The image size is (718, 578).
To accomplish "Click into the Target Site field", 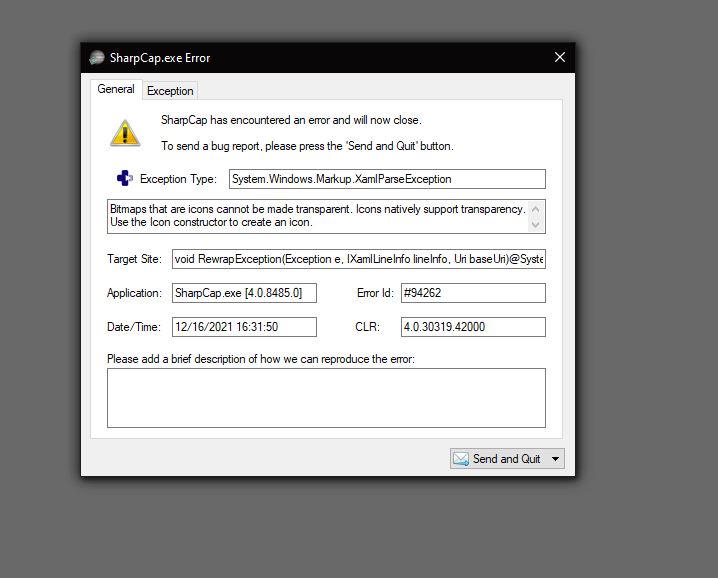I will pyautogui.click(x=359, y=259).
